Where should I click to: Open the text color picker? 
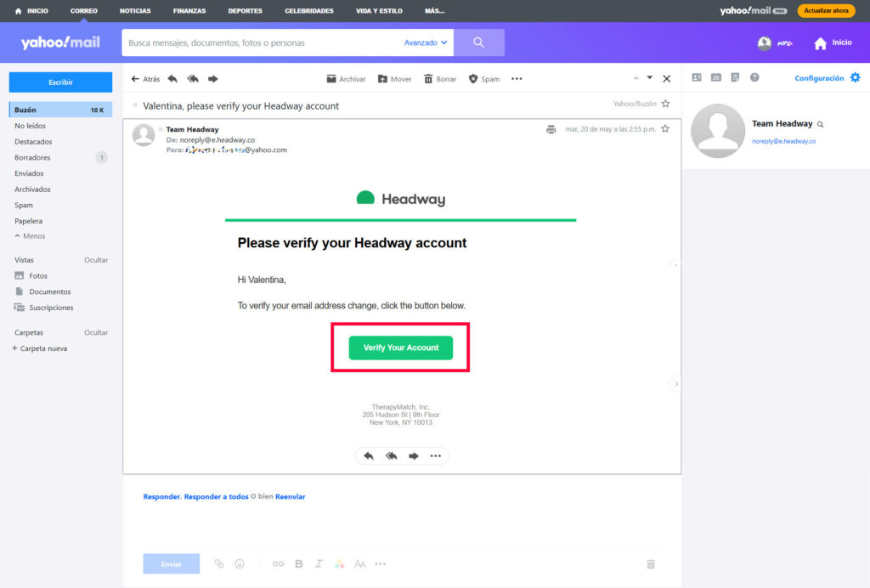pos(340,563)
